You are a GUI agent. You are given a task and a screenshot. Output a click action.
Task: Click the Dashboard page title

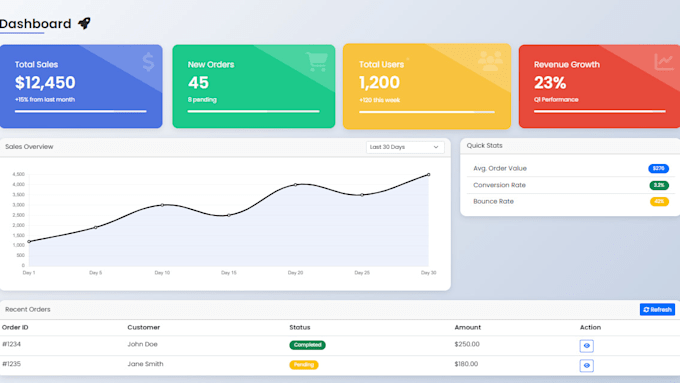pos(36,23)
